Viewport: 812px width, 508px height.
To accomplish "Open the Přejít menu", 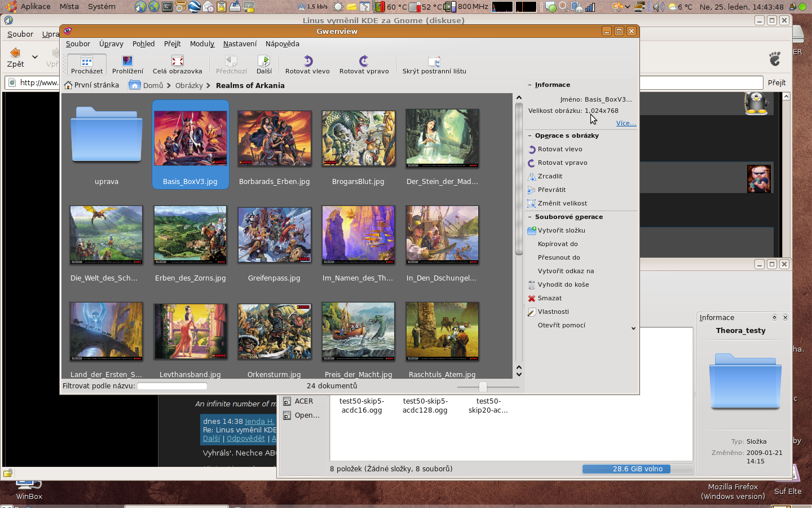I will (x=173, y=44).
